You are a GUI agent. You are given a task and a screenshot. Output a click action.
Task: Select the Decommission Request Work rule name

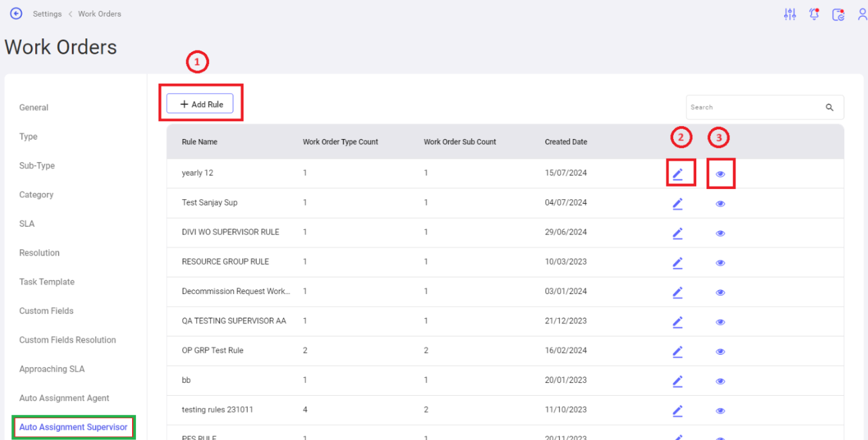pos(236,291)
